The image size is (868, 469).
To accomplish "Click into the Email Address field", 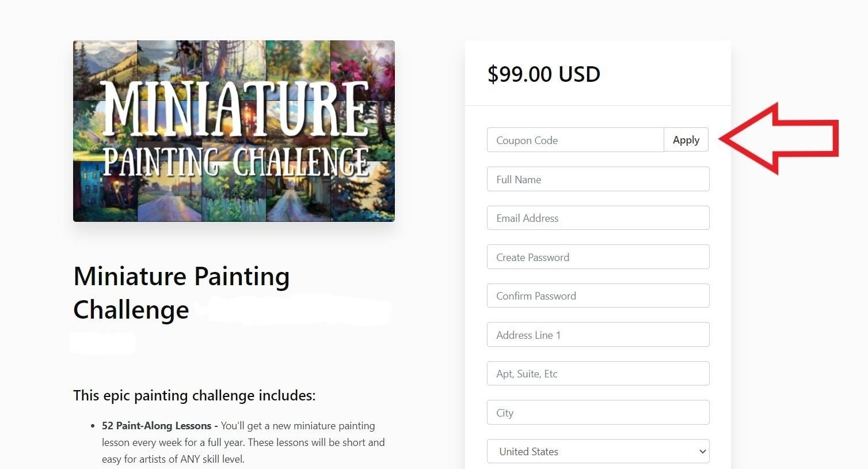I will pos(597,218).
